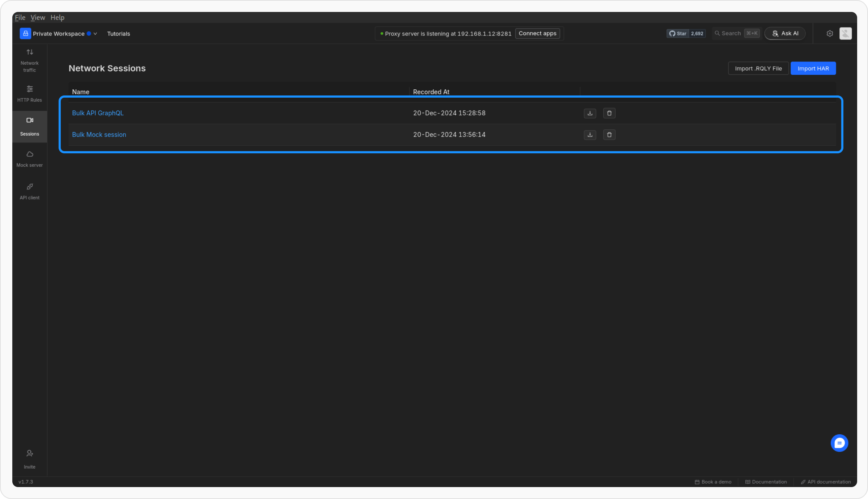
Task: Delete the Bulk Mock session
Action: pos(609,135)
